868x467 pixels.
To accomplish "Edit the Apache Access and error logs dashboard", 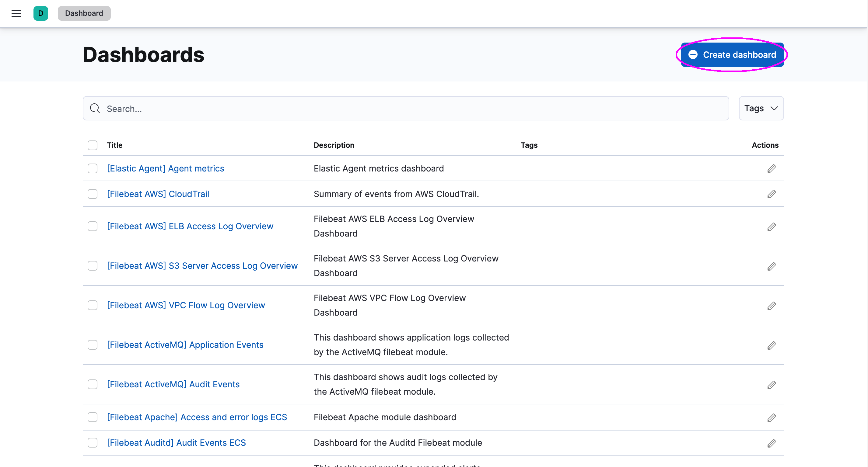I will pos(771,417).
